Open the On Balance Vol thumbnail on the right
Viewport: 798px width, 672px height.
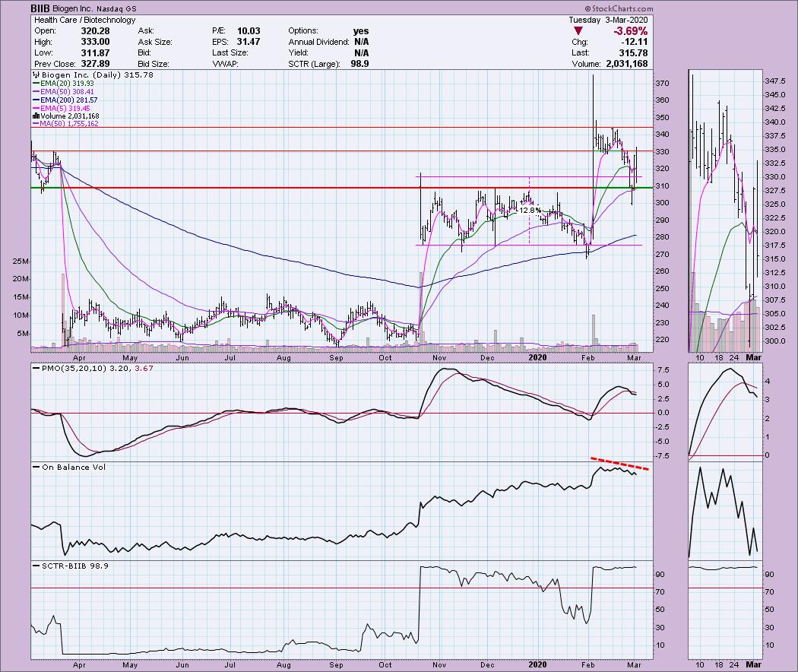click(x=725, y=511)
